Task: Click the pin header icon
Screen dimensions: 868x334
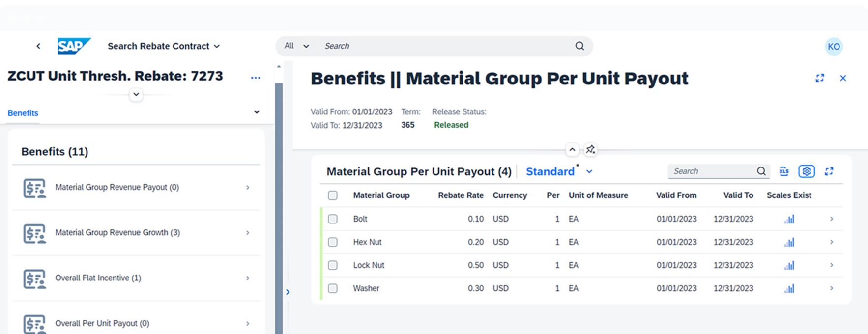Action: (x=590, y=149)
